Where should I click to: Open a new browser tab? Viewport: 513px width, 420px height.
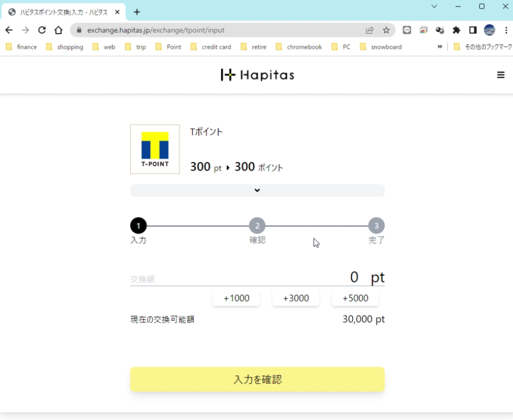click(x=137, y=12)
